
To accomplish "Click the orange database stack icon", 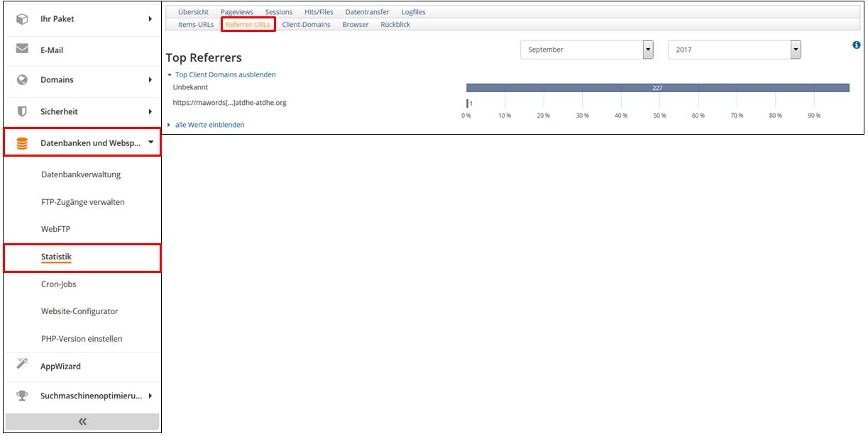I will (x=22, y=143).
